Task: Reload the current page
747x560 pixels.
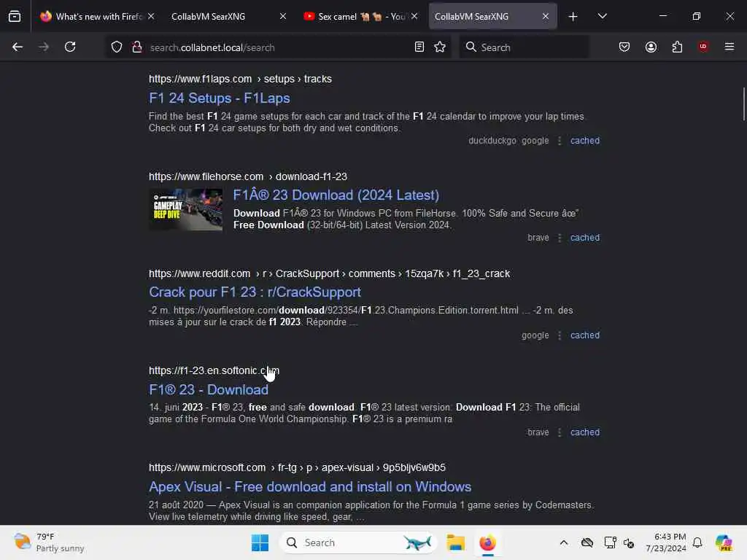Action: pyautogui.click(x=70, y=47)
